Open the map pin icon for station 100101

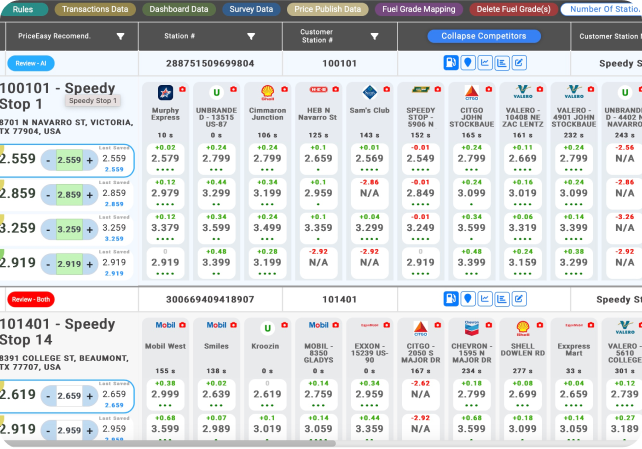[467, 62]
